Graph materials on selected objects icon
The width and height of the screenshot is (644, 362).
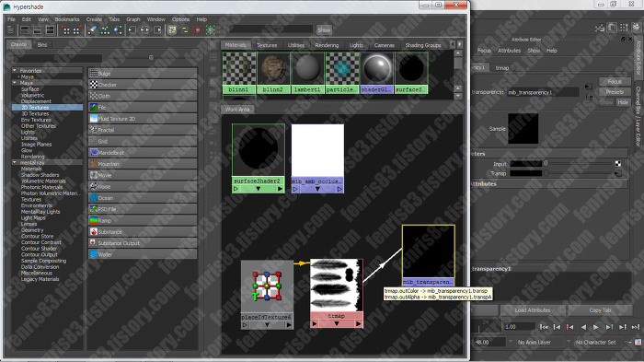(118, 30)
